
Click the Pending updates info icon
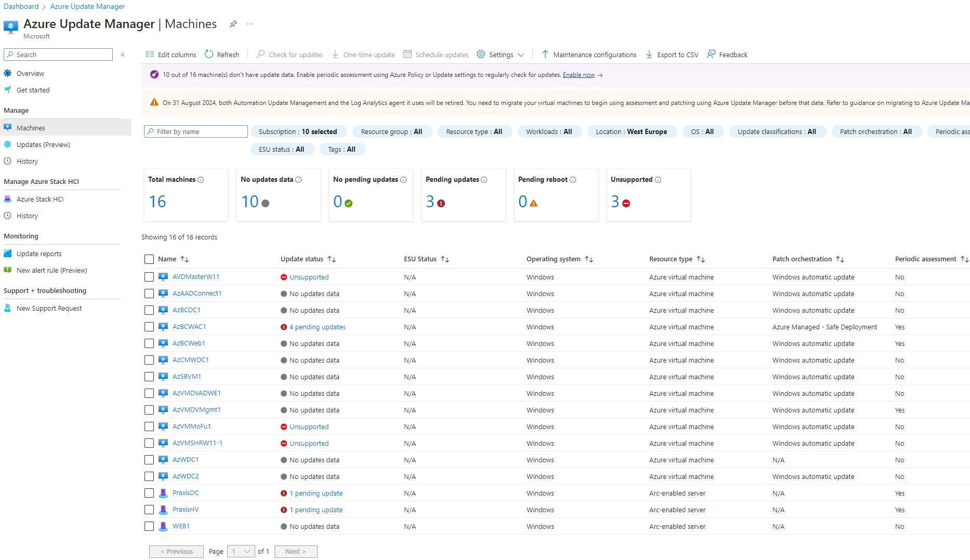[484, 180]
